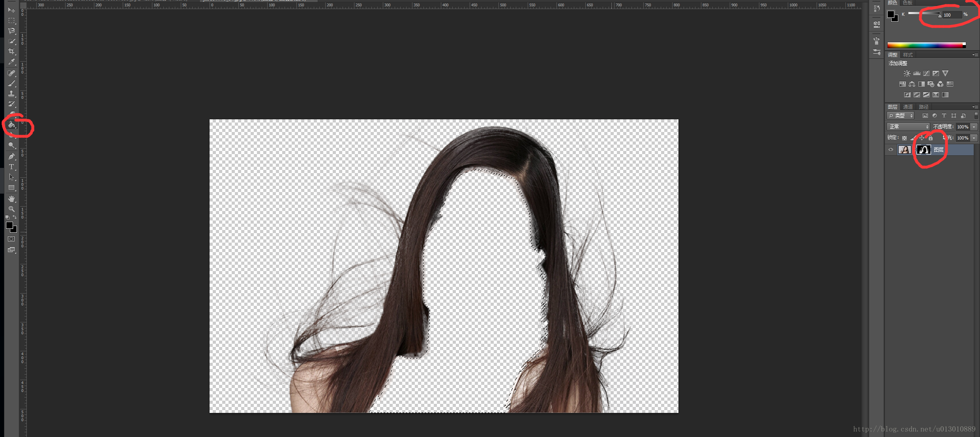This screenshot has height=437, width=980.
Task: Add Posterize adjustment
Action: pyautogui.click(x=917, y=95)
